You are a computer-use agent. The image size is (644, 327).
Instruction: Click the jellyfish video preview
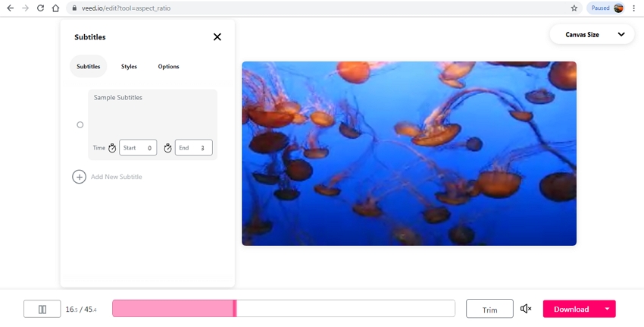tap(409, 153)
